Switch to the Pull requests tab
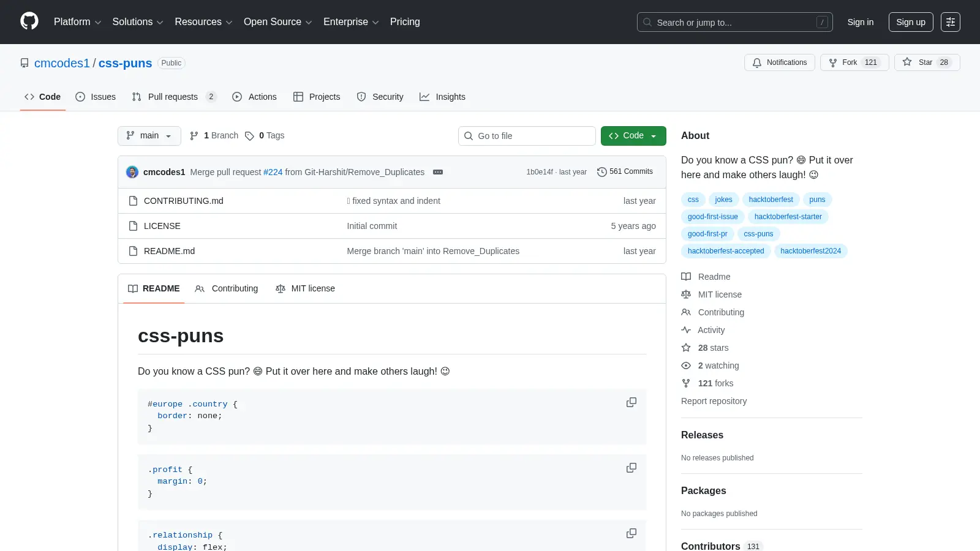Image resolution: width=980 pixels, height=551 pixels. click(174, 97)
